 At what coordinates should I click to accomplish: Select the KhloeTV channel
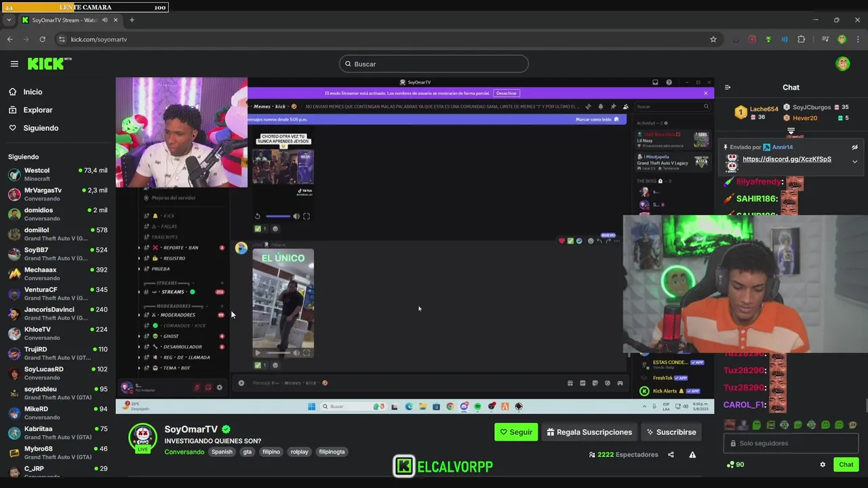point(58,333)
